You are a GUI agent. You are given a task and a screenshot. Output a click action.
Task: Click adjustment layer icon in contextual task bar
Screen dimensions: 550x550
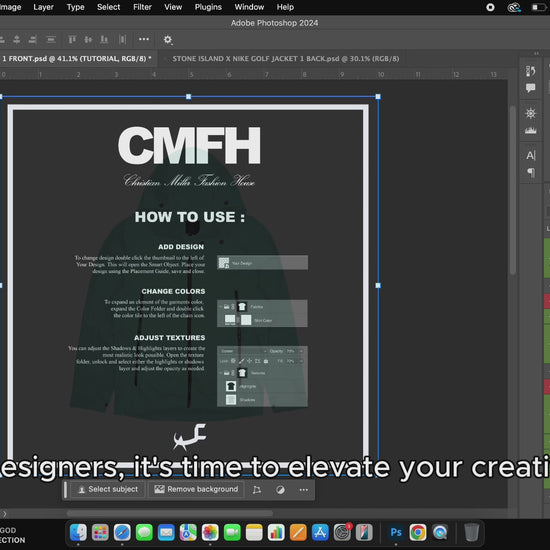(280, 490)
